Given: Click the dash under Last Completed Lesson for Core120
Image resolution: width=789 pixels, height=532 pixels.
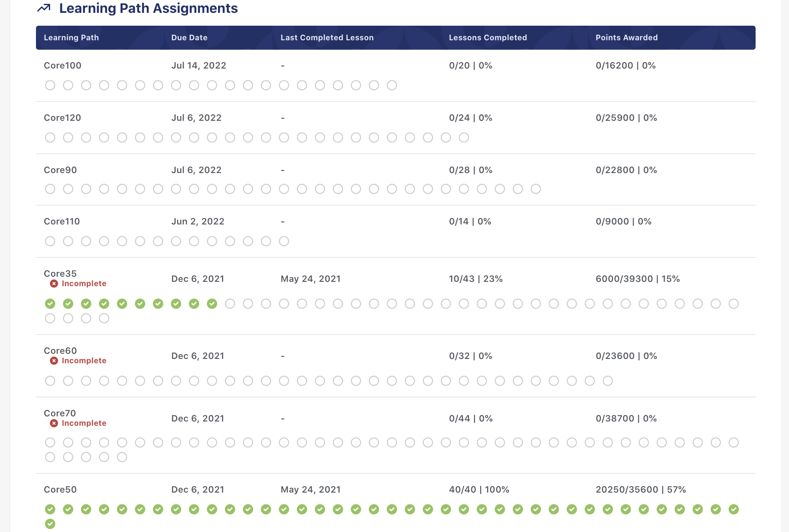Looking at the screenshot, I should click(282, 117).
